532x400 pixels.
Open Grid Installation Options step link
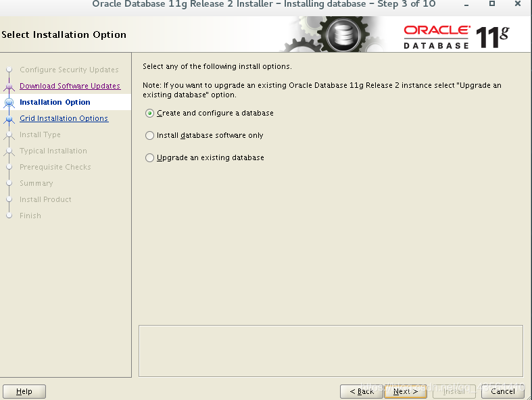pyautogui.click(x=64, y=118)
